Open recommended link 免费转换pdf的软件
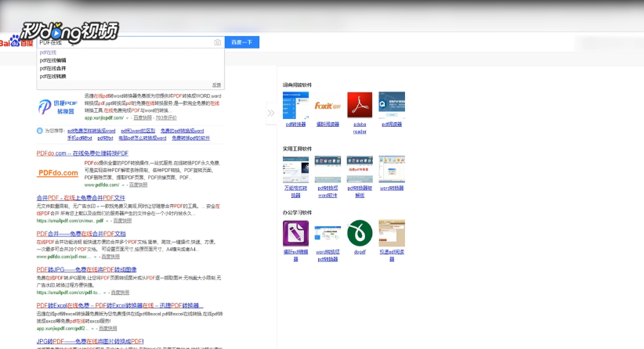Image resolution: width=644 pixels, height=349 pixels. tap(190, 139)
